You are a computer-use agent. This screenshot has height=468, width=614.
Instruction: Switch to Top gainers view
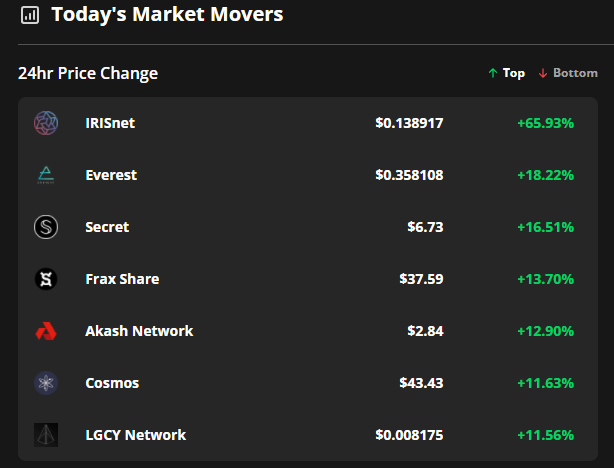(x=513, y=73)
